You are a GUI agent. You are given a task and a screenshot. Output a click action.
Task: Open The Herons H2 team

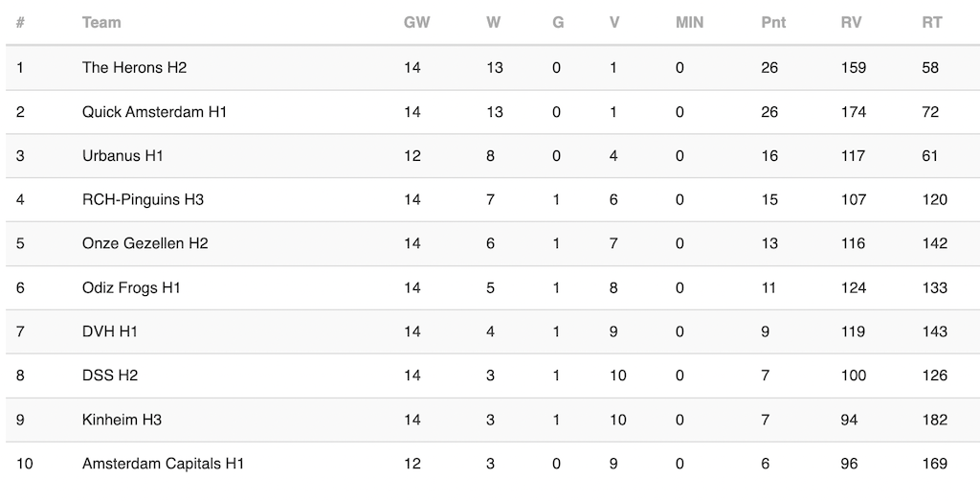point(134,68)
